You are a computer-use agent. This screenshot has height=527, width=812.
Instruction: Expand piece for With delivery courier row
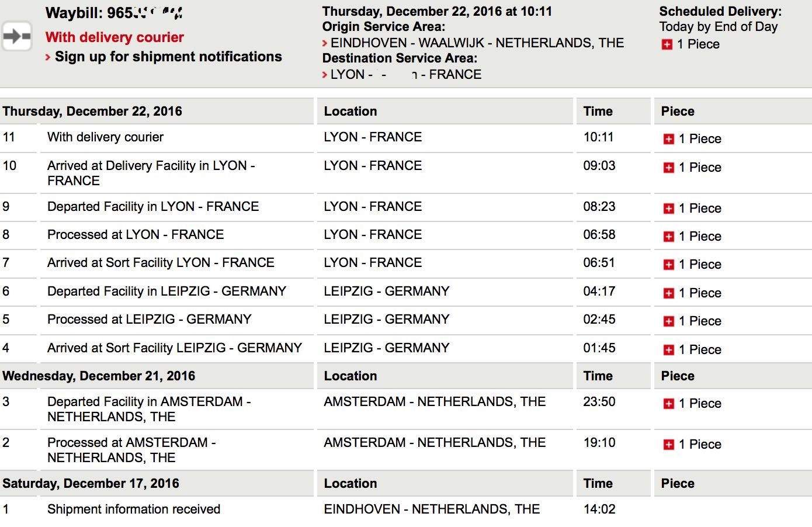coord(669,139)
